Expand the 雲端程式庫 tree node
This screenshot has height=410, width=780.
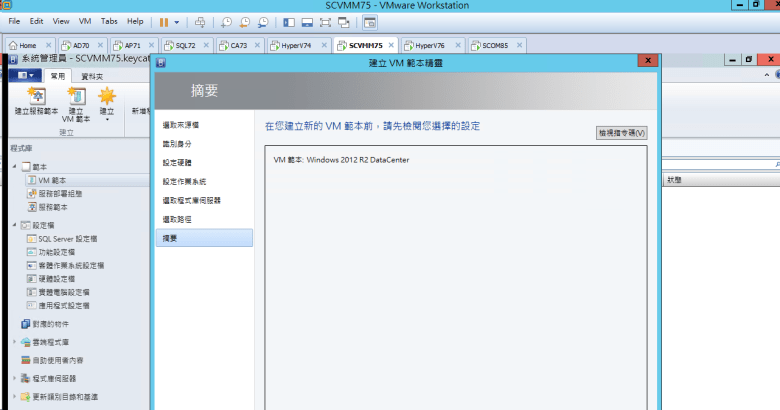pyautogui.click(x=14, y=342)
